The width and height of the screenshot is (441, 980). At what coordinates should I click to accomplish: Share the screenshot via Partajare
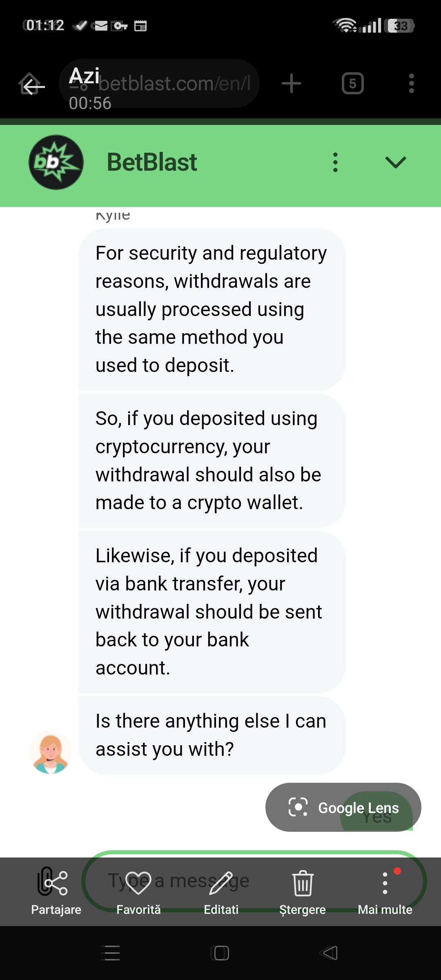(56, 891)
